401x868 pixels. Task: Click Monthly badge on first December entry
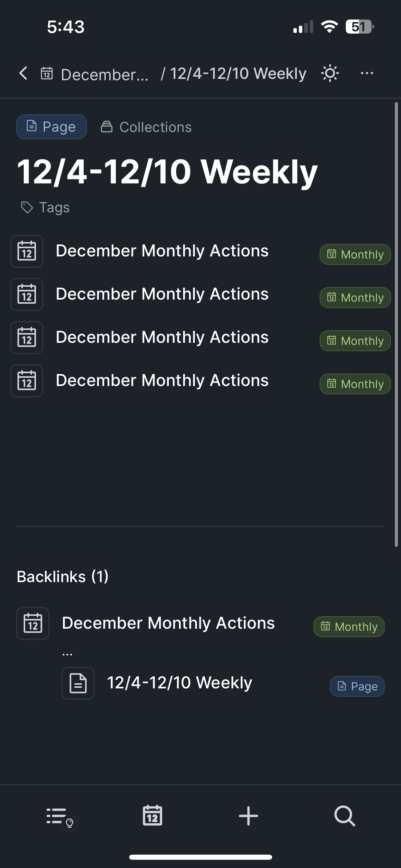355,254
